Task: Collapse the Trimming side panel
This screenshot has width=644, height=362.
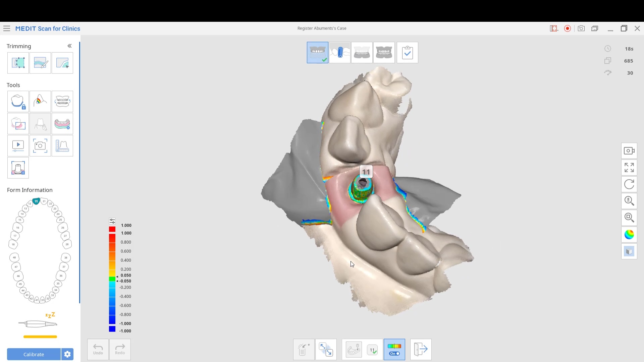Action: pyautogui.click(x=69, y=46)
